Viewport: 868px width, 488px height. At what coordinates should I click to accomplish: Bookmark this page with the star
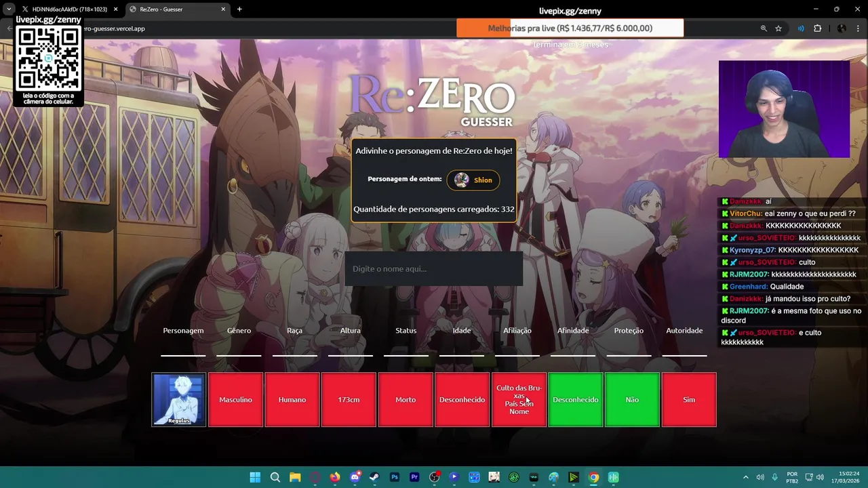778,28
